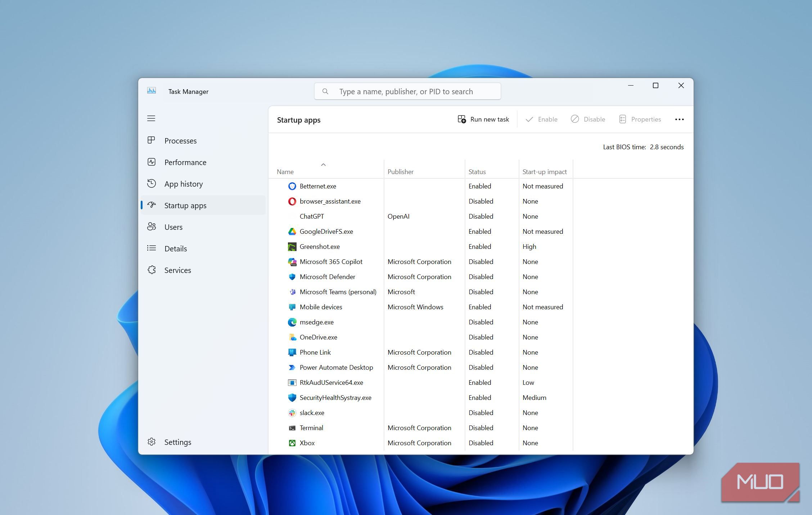Click the SecurityHealthSystray shield icon
The image size is (812, 515).
(x=292, y=398)
